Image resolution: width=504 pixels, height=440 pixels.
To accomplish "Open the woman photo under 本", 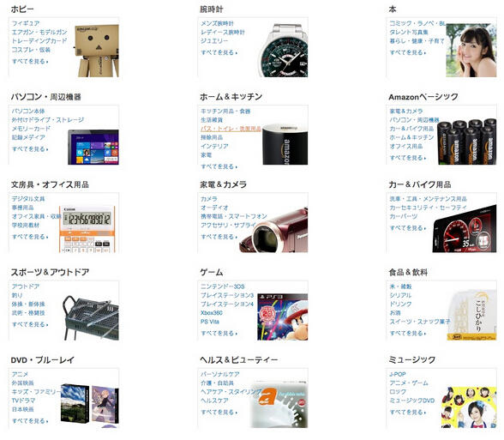I will [x=471, y=51].
